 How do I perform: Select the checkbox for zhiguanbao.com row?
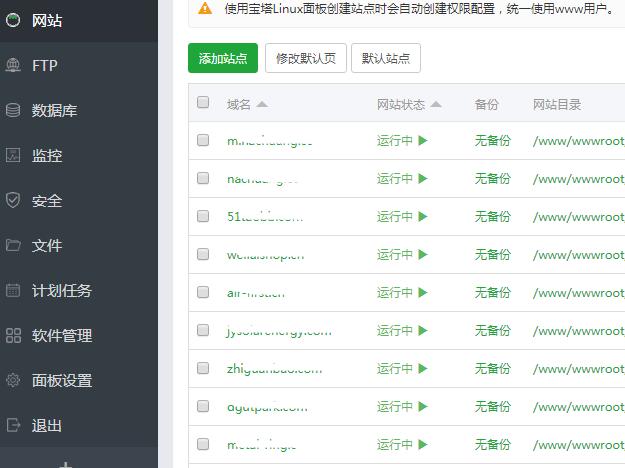(204, 369)
